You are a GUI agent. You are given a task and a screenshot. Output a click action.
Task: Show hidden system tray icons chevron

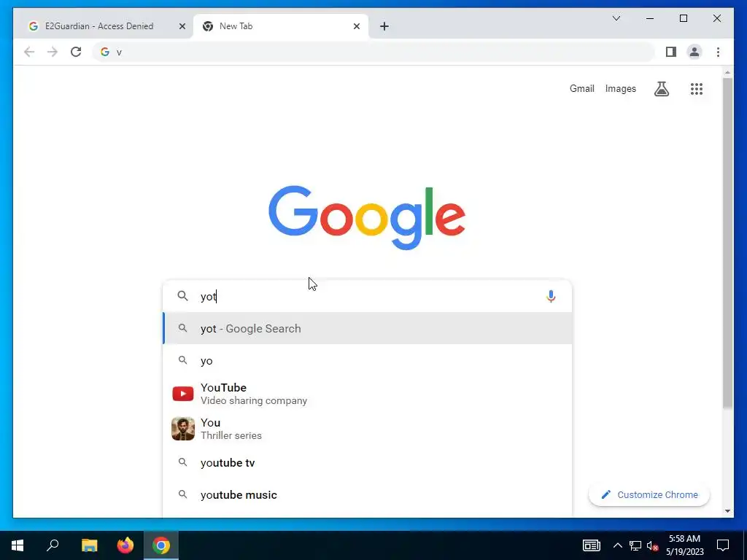point(617,545)
